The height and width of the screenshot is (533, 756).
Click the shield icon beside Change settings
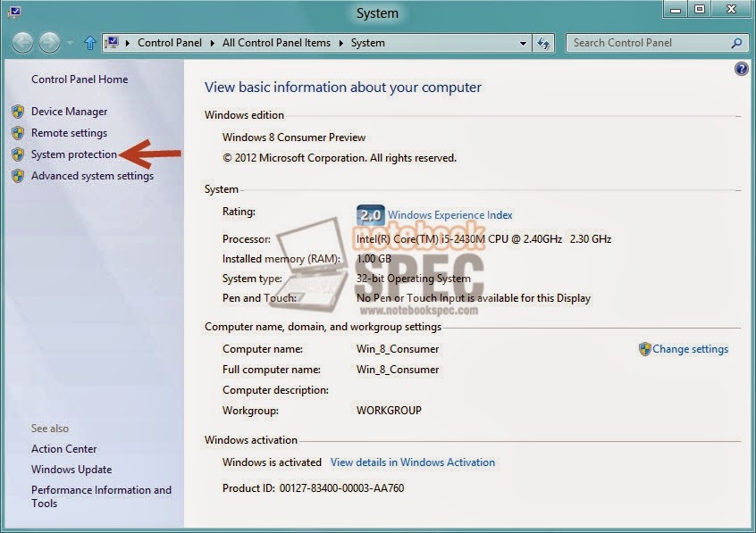[x=644, y=349]
